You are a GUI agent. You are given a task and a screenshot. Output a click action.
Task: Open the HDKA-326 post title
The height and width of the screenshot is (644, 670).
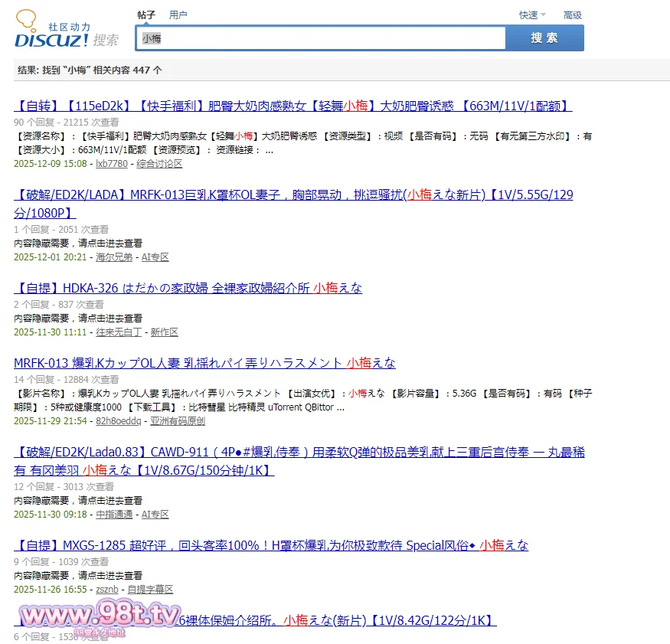coord(188,288)
